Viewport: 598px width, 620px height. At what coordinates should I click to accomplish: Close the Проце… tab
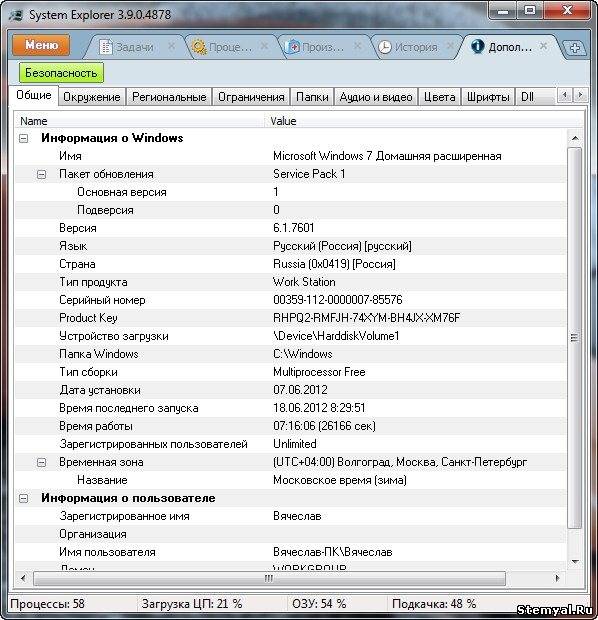(x=264, y=46)
